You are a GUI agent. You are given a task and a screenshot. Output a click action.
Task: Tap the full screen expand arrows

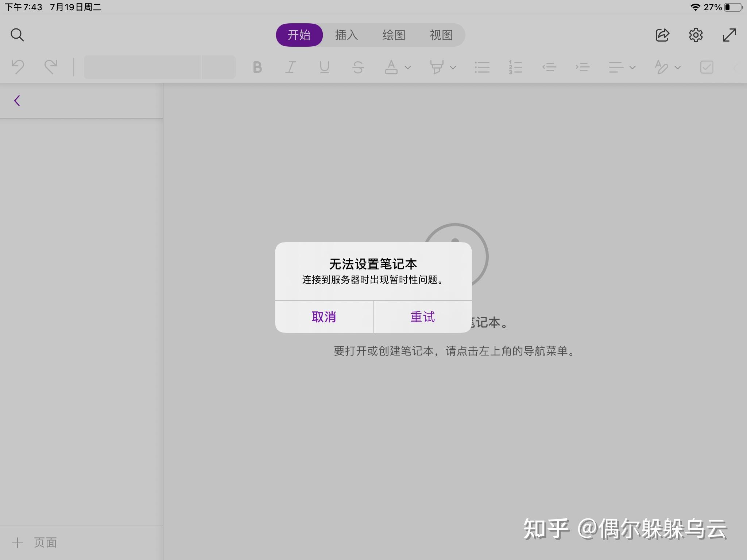[729, 35]
